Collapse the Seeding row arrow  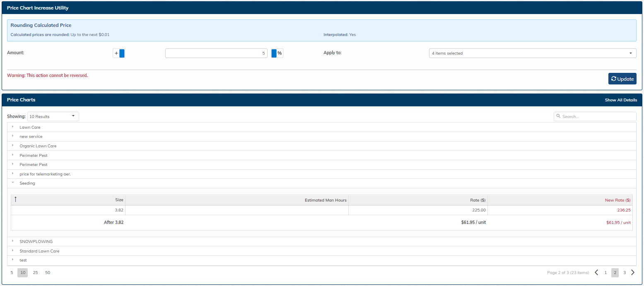pos(13,183)
